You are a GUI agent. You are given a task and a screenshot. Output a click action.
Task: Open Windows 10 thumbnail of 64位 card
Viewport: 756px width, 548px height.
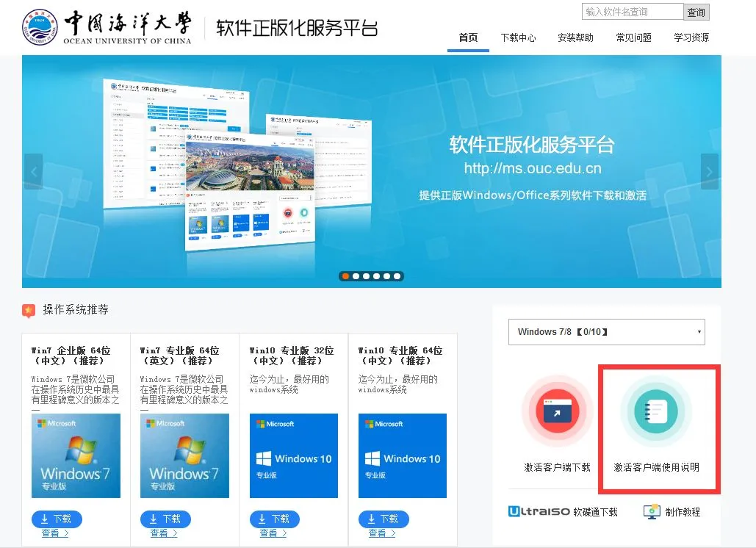403,455
